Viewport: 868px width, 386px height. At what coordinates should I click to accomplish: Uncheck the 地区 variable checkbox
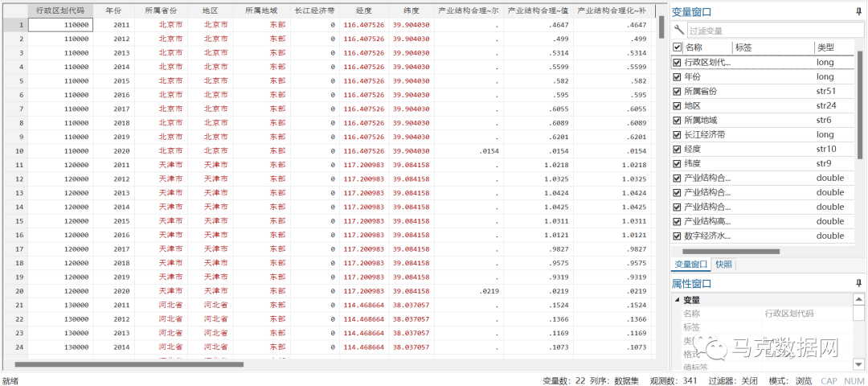[x=677, y=106]
